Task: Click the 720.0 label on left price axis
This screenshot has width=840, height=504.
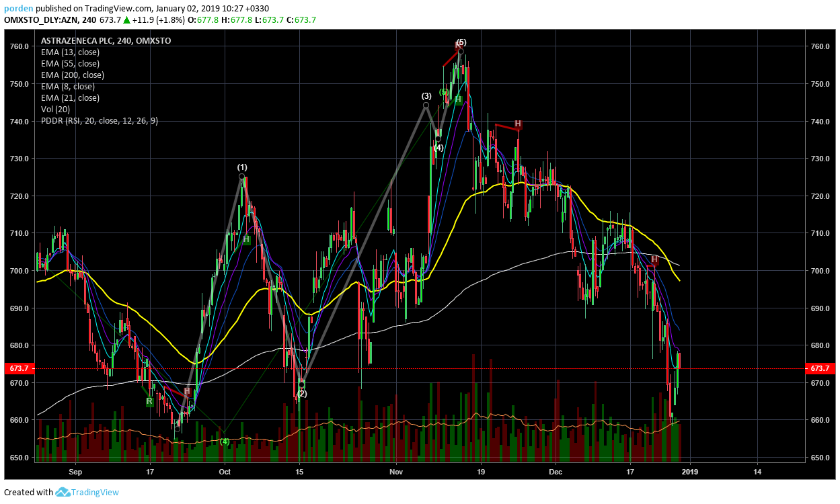Action: [x=18, y=196]
